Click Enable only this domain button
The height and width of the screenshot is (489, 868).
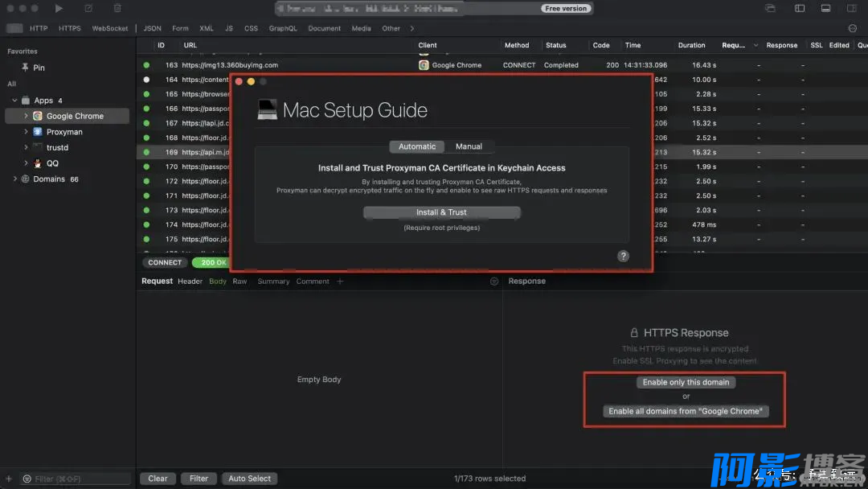(x=686, y=382)
